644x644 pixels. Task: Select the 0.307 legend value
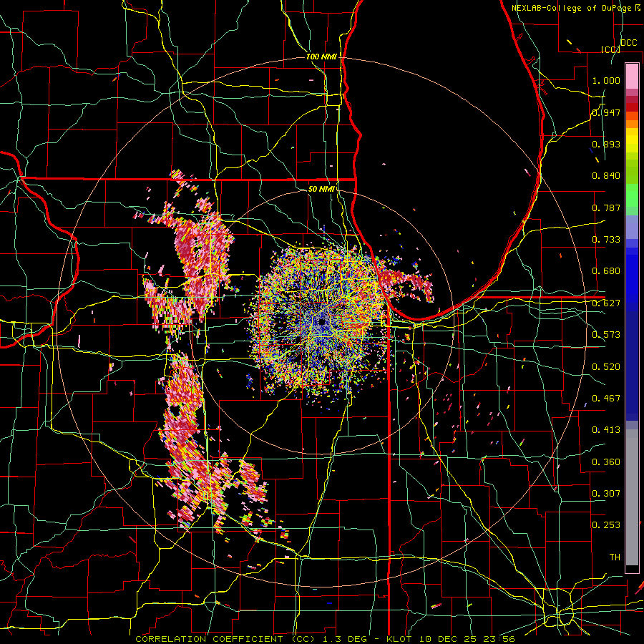tap(606, 494)
